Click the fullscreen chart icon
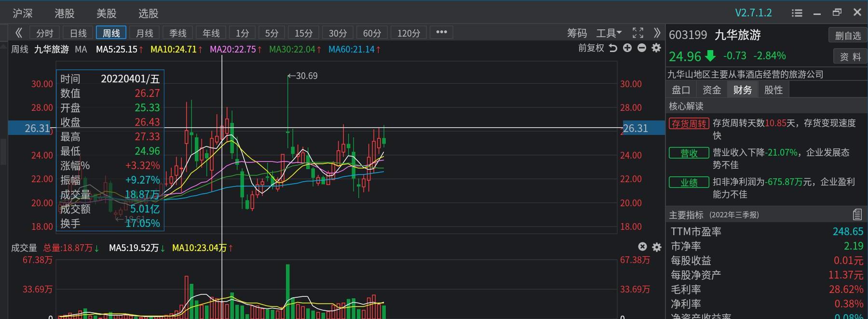The width and height of the screenshot is (868, 319). click(x=638, y=33)
